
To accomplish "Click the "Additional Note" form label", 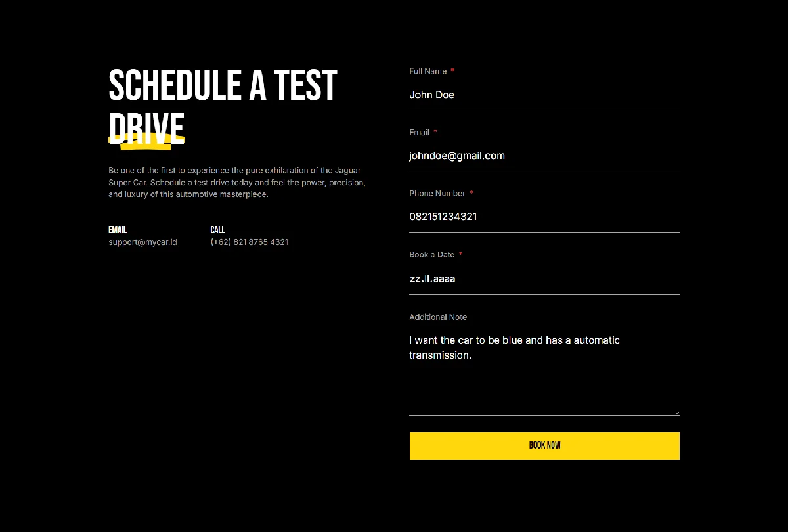I will click(438, 317).
